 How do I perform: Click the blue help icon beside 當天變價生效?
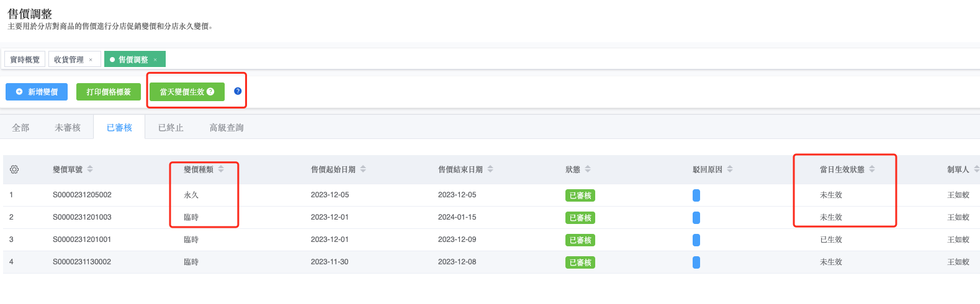[238, 91]
